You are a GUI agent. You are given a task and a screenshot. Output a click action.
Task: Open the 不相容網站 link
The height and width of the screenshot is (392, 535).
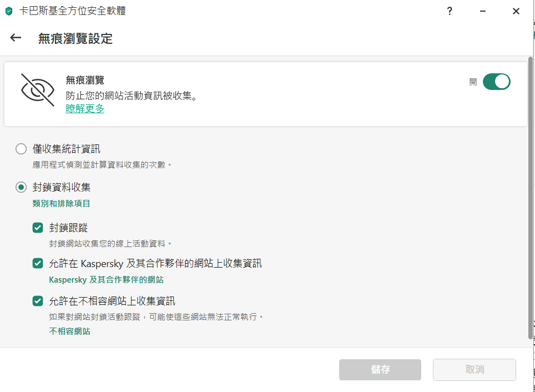[69, 331]
